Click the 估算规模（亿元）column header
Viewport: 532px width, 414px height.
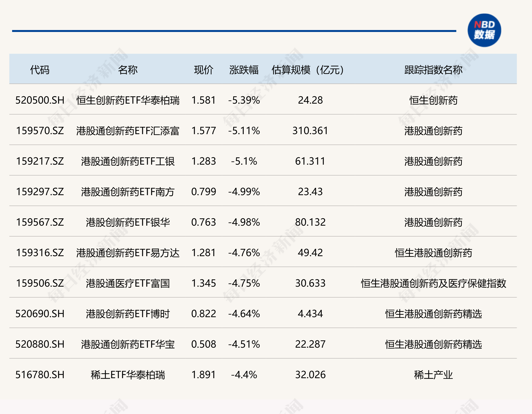308,70
